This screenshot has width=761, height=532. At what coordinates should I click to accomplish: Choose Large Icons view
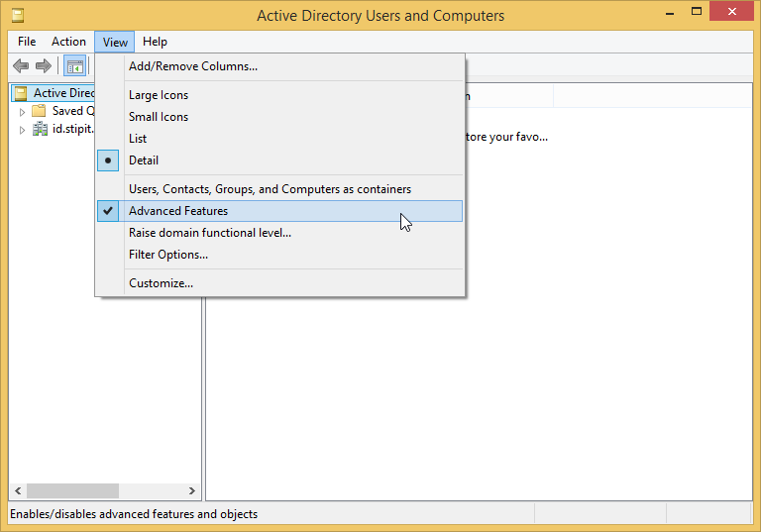coord(279,95)
